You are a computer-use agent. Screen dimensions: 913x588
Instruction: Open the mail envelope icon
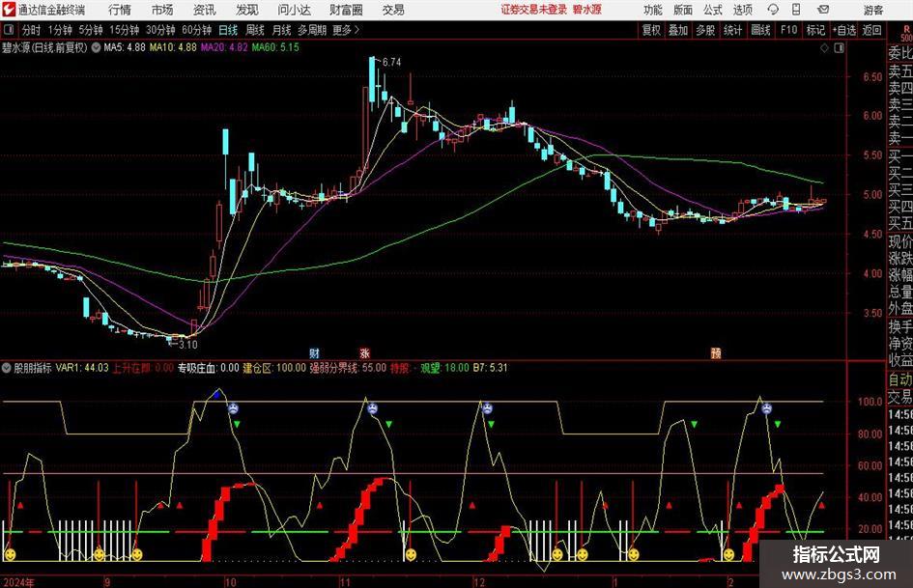823,10
